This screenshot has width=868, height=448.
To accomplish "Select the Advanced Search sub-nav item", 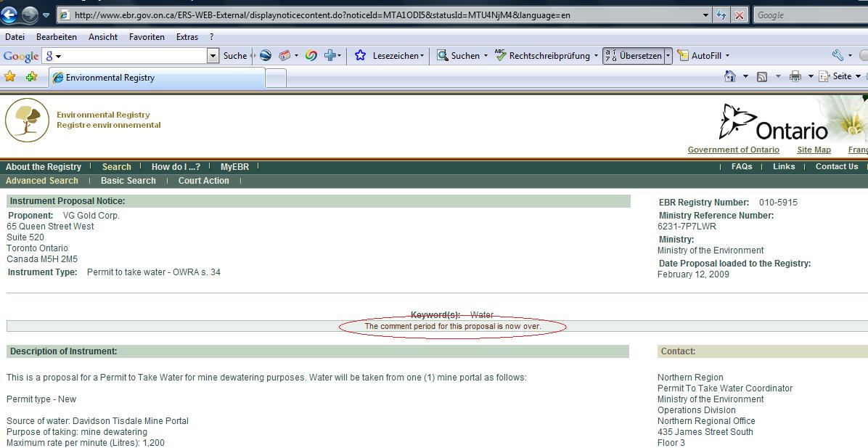I will coord(42,181).
